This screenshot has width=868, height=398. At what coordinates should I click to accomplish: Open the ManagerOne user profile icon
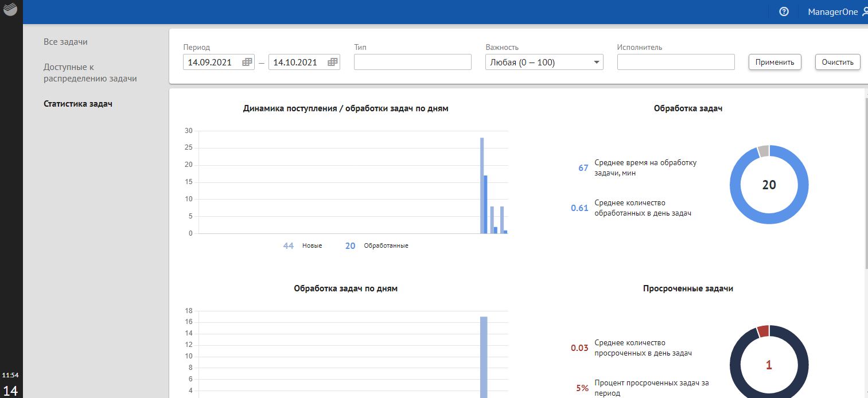click(x=865, y=11)
